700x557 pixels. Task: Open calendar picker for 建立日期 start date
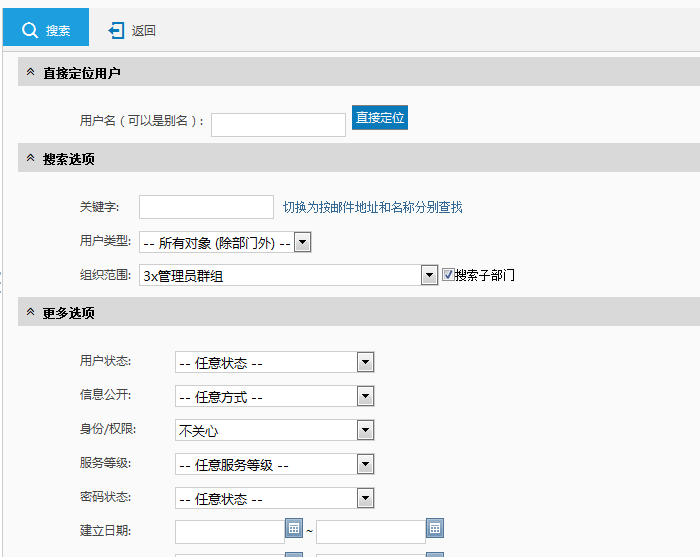point(294,528)
